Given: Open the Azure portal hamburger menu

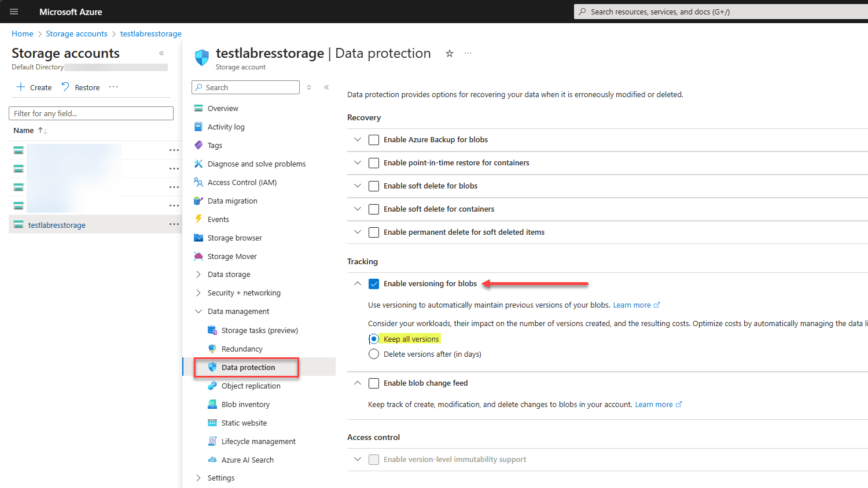Looking at the screenshot, I should click(14, 12).
